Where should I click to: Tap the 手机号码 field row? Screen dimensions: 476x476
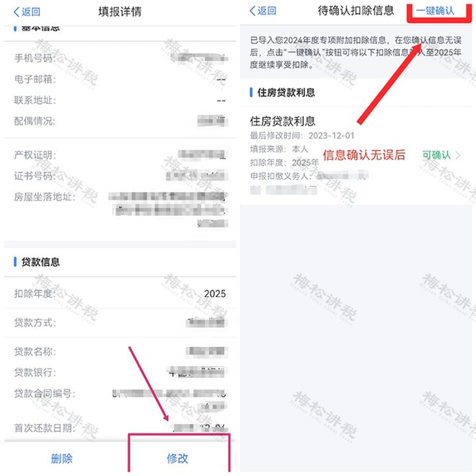pos(120,58)
